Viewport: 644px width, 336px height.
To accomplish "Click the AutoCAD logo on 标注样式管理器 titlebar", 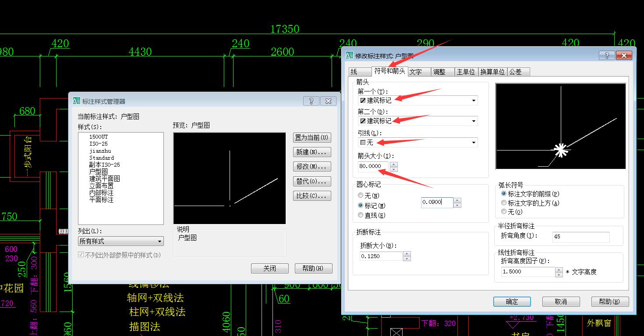I will point(77,101).
